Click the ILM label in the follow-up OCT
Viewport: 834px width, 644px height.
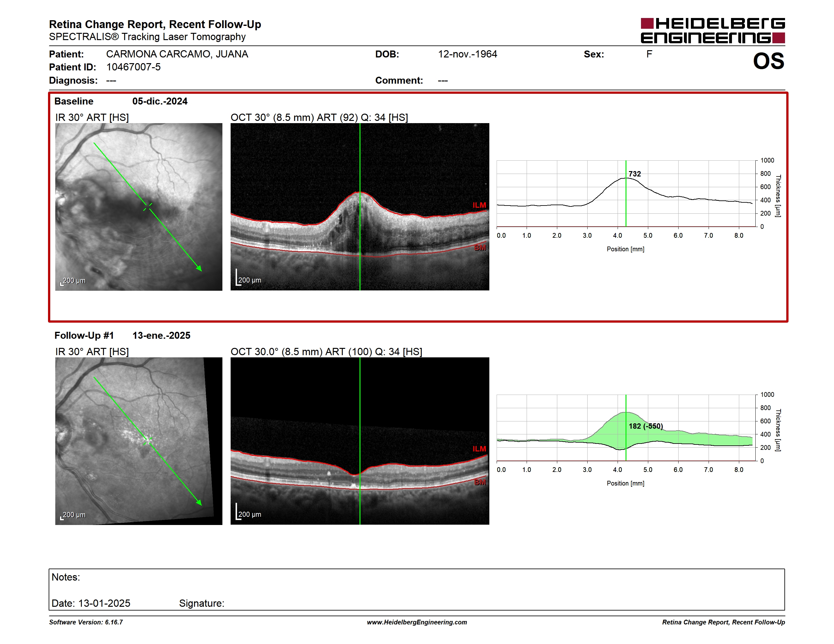[479, 449]
